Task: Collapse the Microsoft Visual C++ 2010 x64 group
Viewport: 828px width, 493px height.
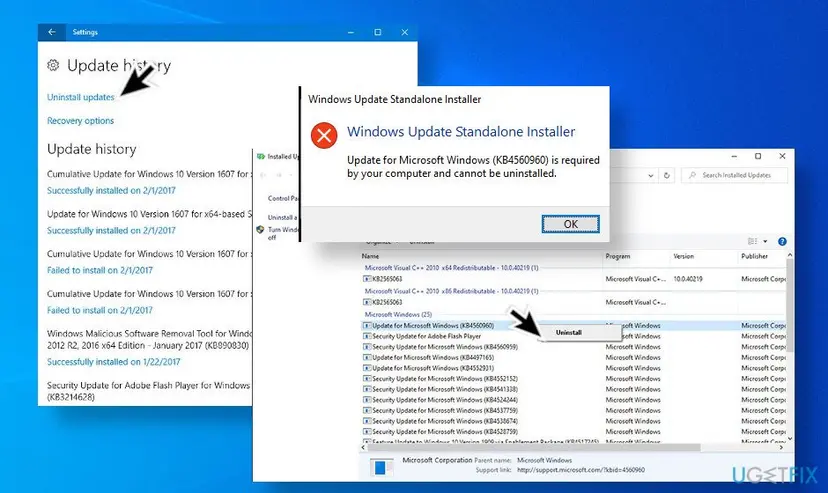Action: point(451,268)
